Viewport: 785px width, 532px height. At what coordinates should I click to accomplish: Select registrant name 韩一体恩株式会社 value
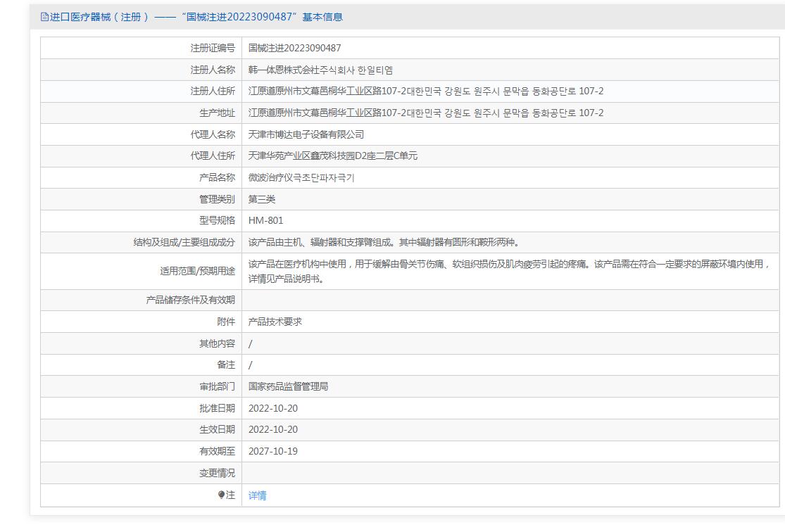(320, 70)
